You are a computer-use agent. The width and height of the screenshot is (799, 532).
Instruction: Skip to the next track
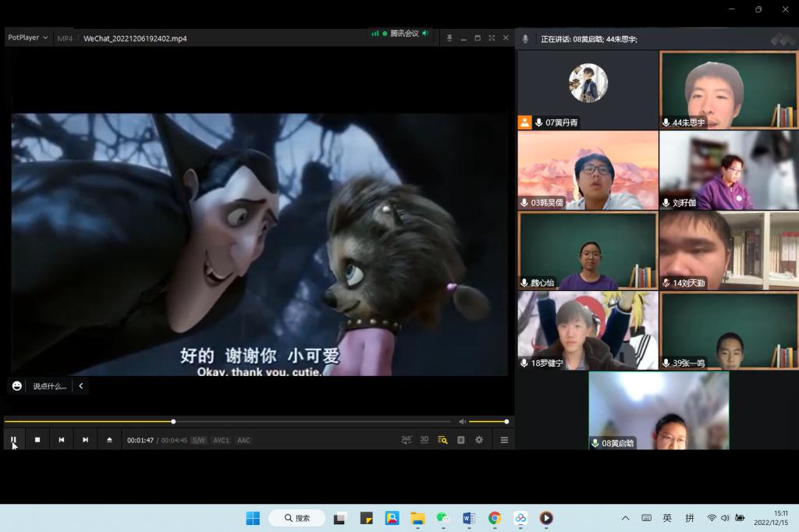(x=85, y=440)
